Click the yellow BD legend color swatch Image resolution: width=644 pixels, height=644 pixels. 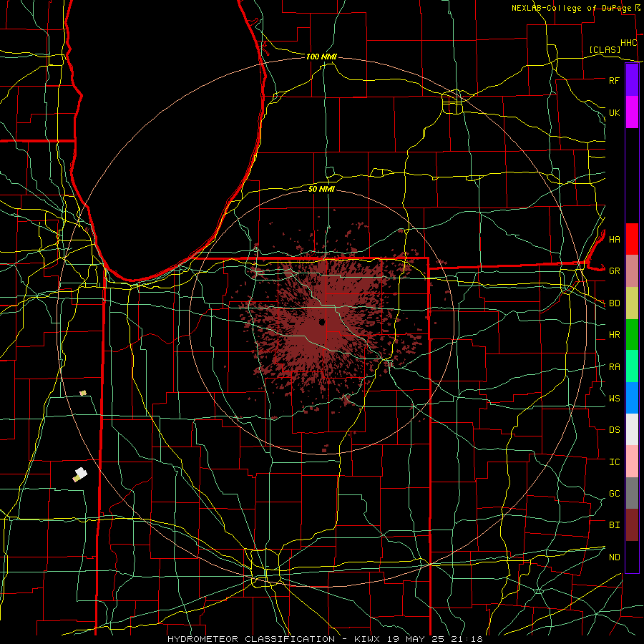(x=632, y=303)
